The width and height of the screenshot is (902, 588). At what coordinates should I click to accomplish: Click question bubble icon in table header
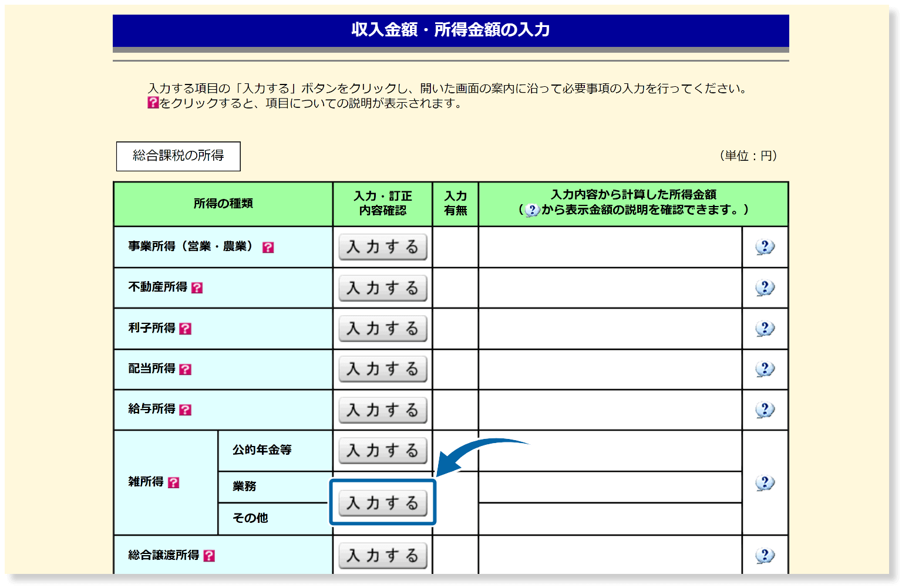(532, 210)
